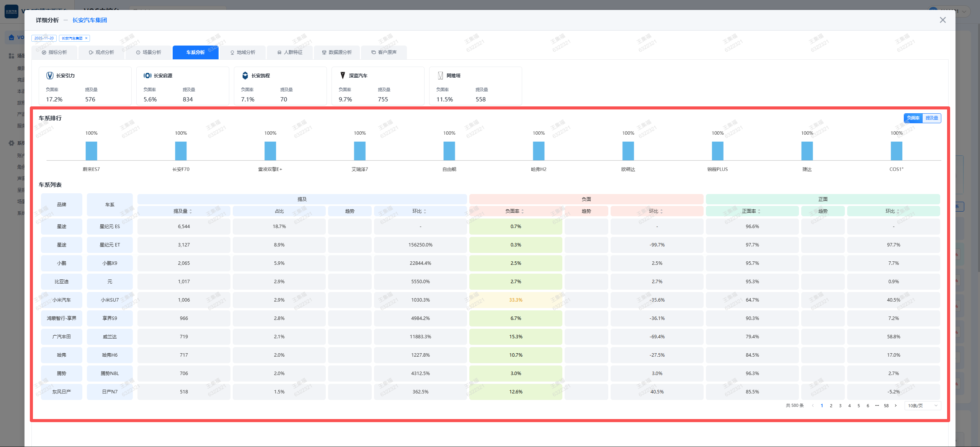The height and width of the screenshot is (447, 980).
Task: Sort by 正面率 column arrows
Action: [759, 211]
